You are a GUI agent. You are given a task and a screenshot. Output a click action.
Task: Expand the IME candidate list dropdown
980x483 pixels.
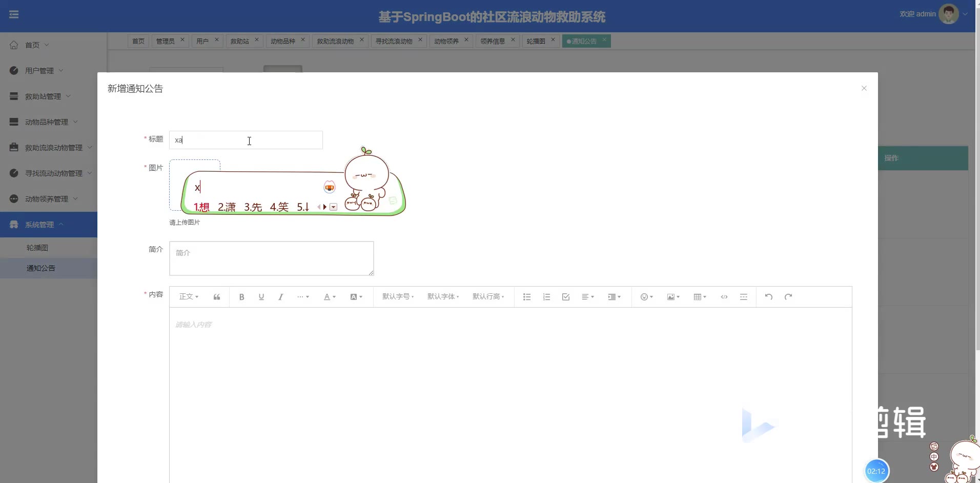pos(334,207)
